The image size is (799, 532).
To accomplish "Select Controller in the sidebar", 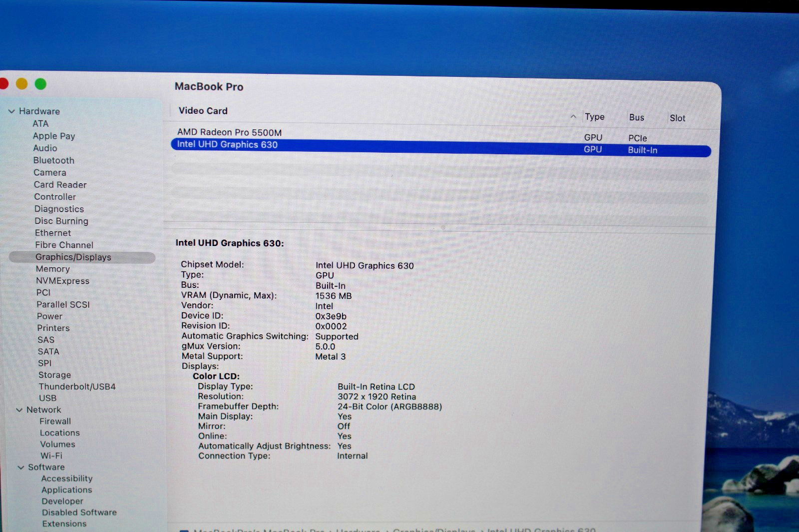I will pyautogui.click(x=55, y=197).
